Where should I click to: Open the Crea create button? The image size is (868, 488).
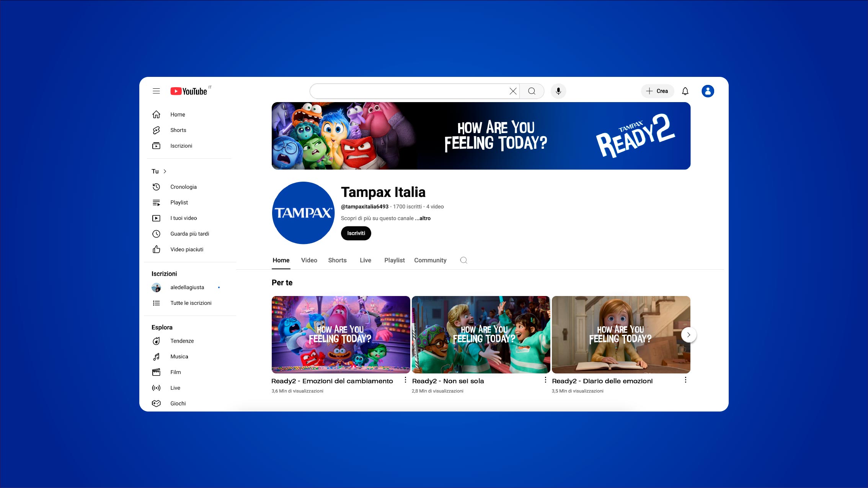657,91
